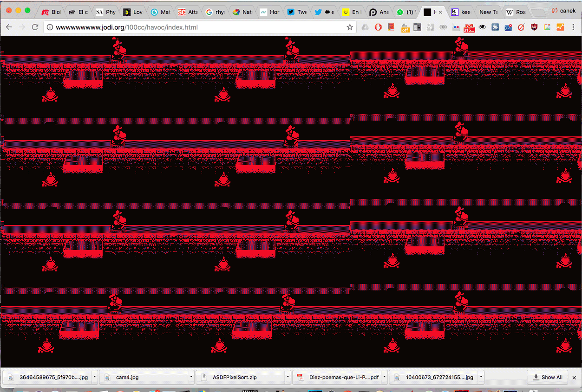Click the address bar URL field
The image size is (582, 392).
195,27
